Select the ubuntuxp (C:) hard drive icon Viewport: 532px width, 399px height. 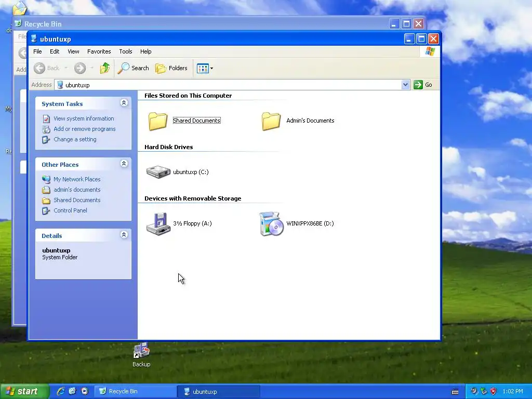coord(158,171)
